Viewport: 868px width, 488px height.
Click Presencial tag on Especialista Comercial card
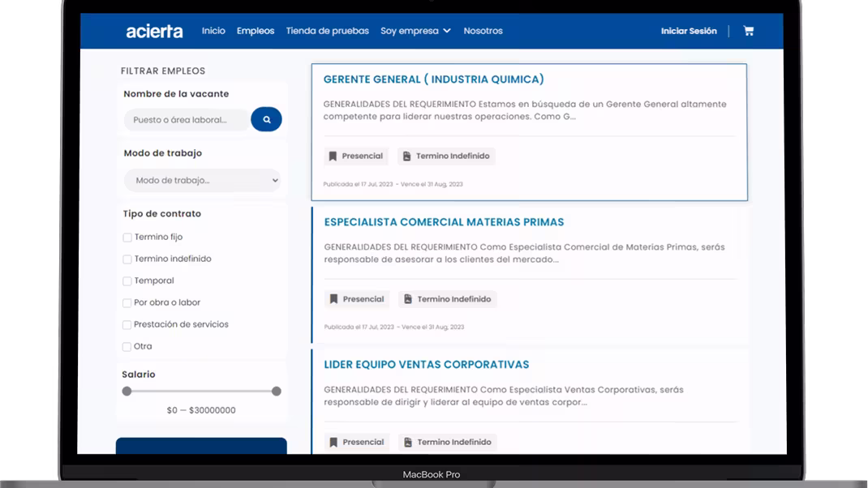tap(357, 299)
